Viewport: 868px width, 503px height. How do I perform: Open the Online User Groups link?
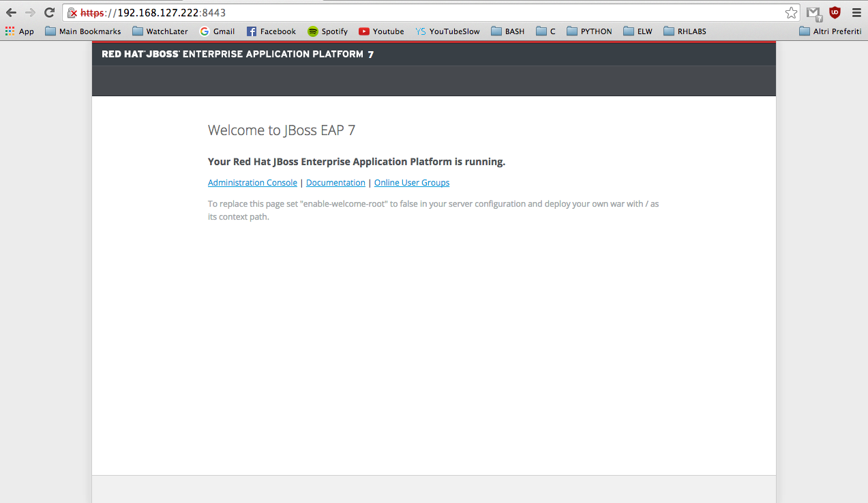point(412,183)
